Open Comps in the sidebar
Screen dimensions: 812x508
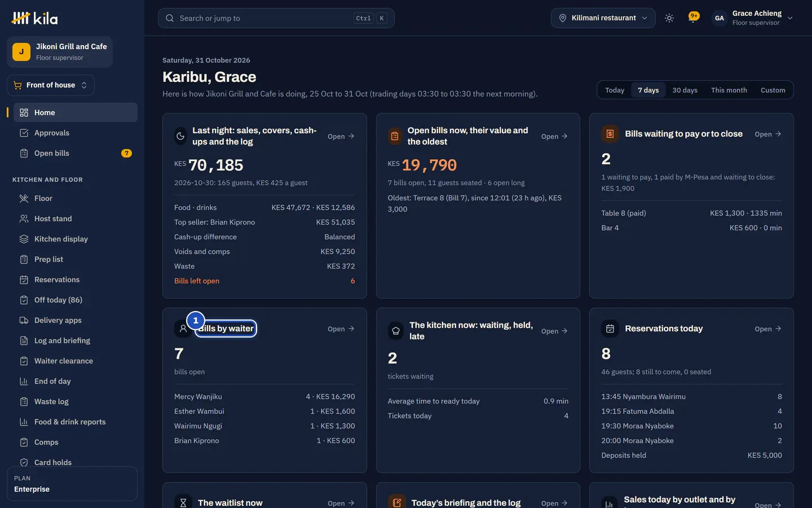pos(75,442)
